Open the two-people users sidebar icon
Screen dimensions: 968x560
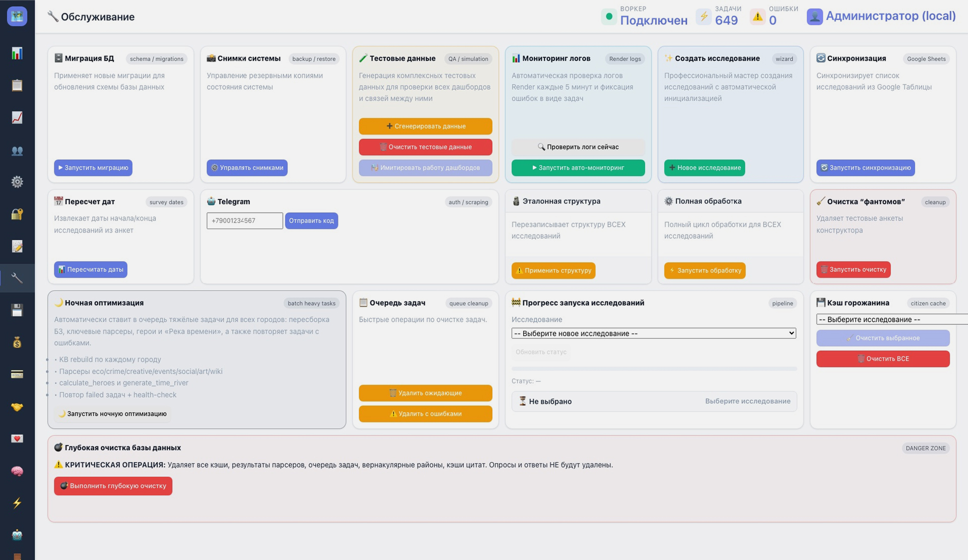tap(17, 151)
